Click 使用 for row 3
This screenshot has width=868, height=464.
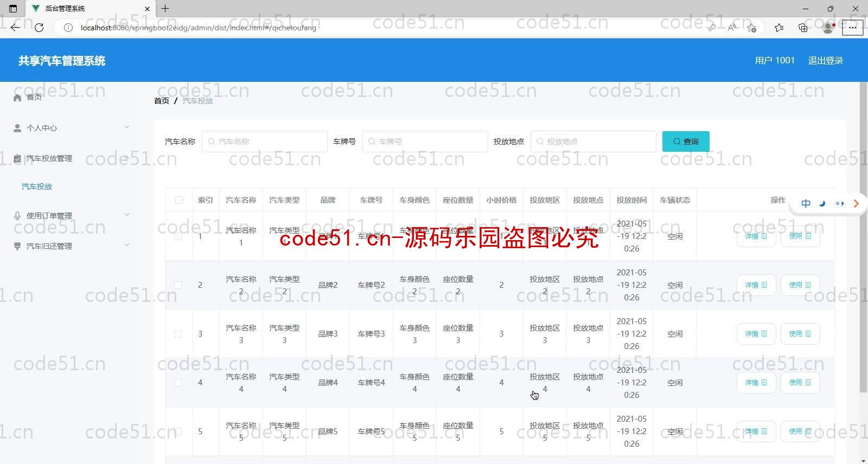800,334
